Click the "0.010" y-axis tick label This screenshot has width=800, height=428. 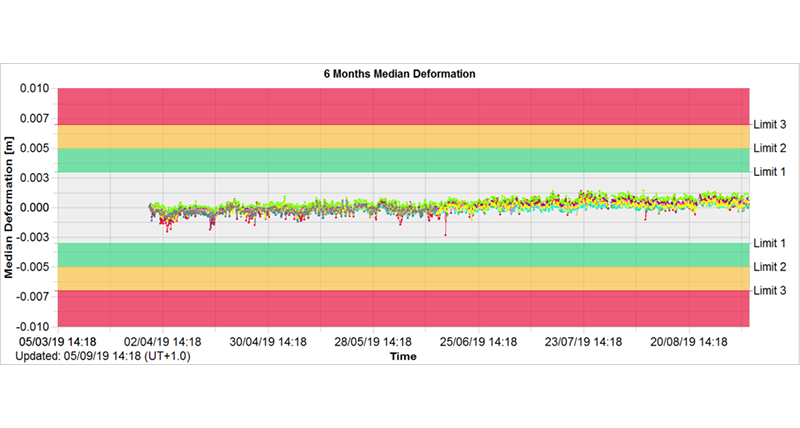[x=33, y=89]
